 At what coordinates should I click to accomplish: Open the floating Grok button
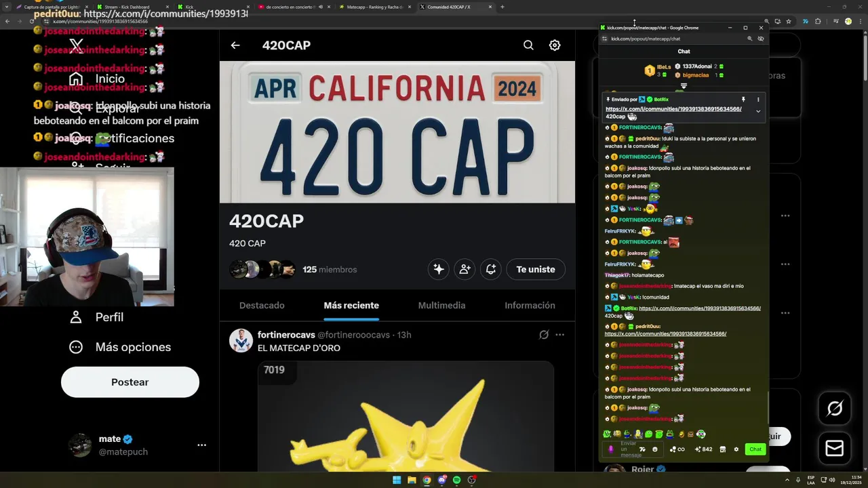[835, 409]
